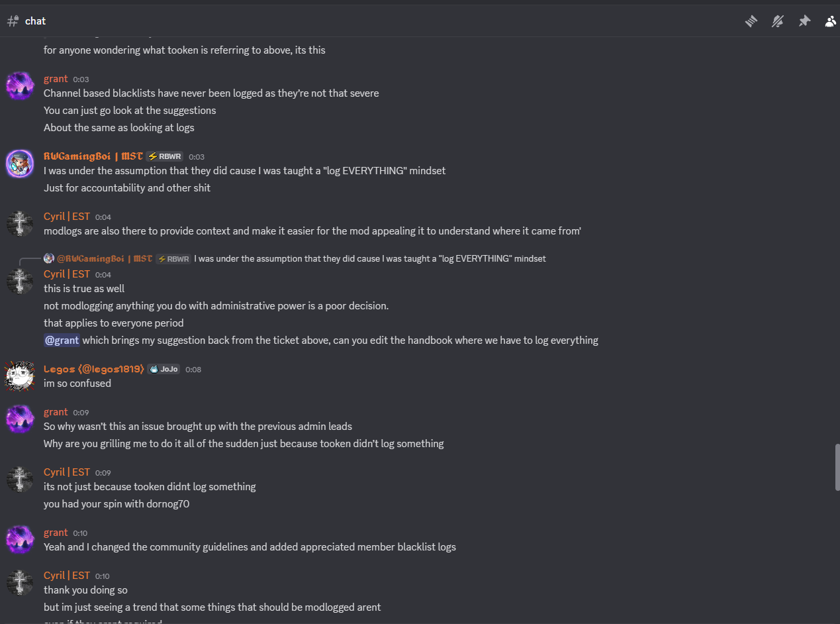
Task: Click small reply avatar next to @RWGamingBoi
Action: (x=49, y=258)
